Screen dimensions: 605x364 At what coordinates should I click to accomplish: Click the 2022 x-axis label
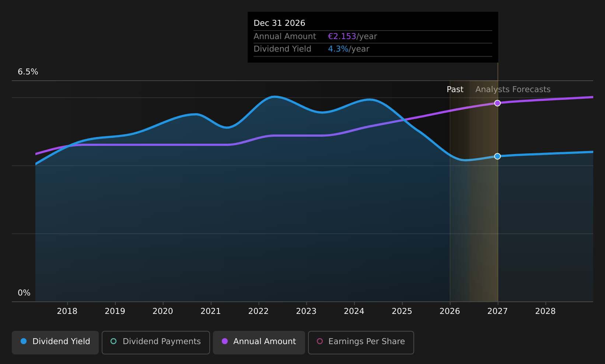(x=259, y=311)
